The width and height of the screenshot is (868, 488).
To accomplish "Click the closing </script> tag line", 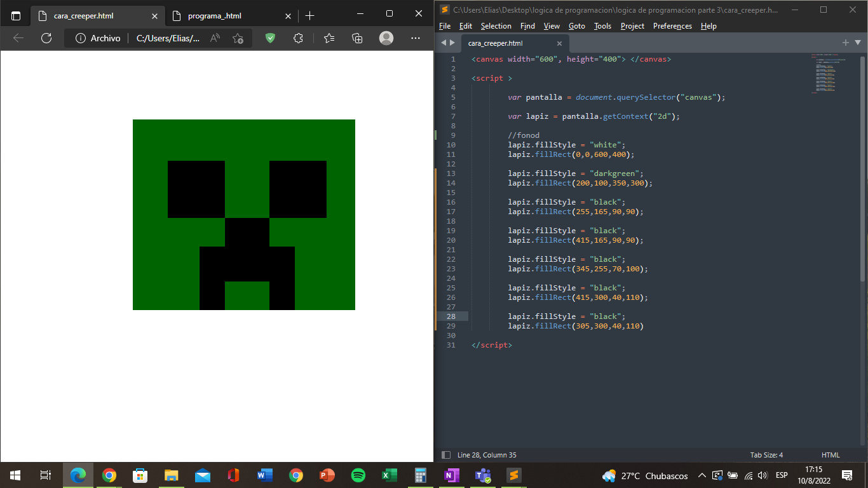I will pos(491,345).
